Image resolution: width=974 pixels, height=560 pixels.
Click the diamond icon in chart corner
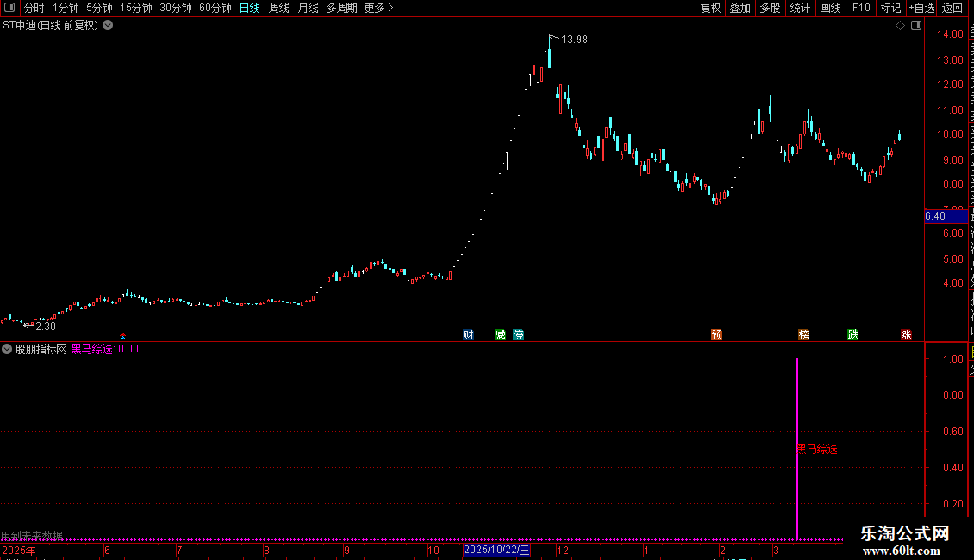click(900, 26)
